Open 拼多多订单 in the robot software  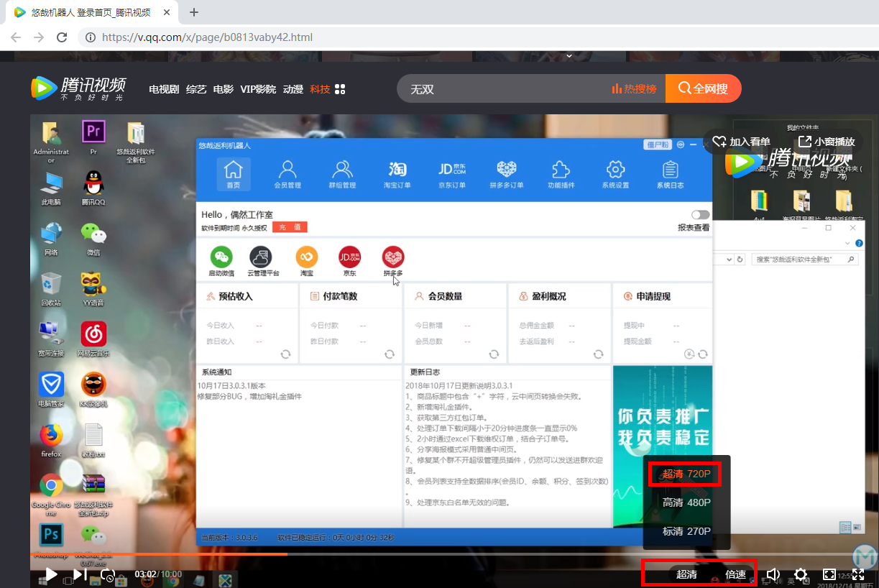coord(507,174)
